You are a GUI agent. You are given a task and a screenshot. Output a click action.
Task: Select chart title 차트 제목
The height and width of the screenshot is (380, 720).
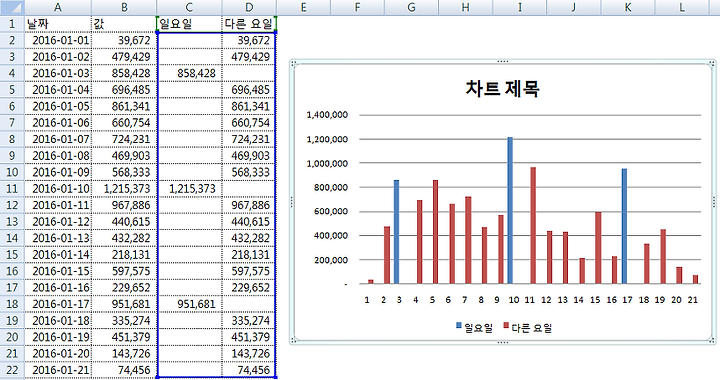click(502, 88)
